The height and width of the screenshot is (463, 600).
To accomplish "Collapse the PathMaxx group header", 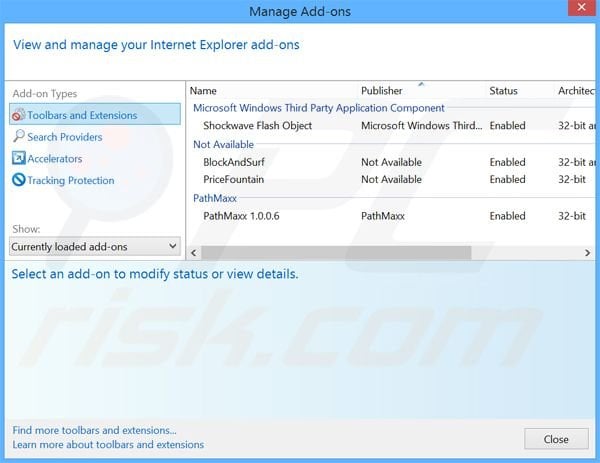I will coord(215,198).
